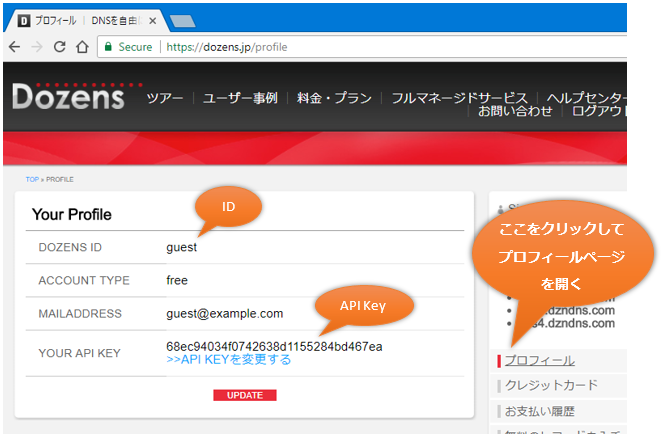This screenshot has width=662, height=438.
Task: Click the browser Forward arrow
Action: click(x=37, y=47)
